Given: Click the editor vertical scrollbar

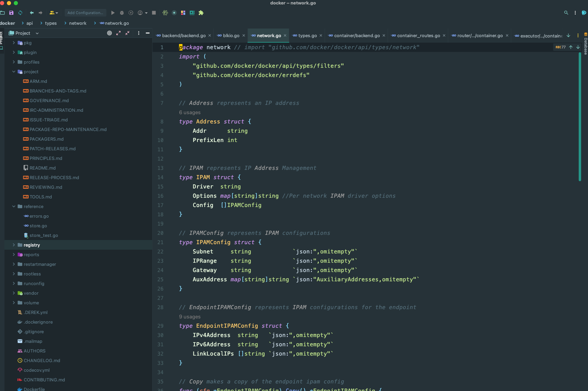Looking at the screenshot, I should tap(580, 117).
